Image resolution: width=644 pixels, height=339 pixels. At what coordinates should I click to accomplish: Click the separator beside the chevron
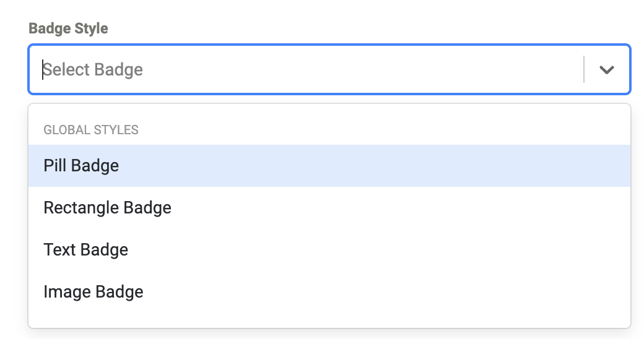584,69
